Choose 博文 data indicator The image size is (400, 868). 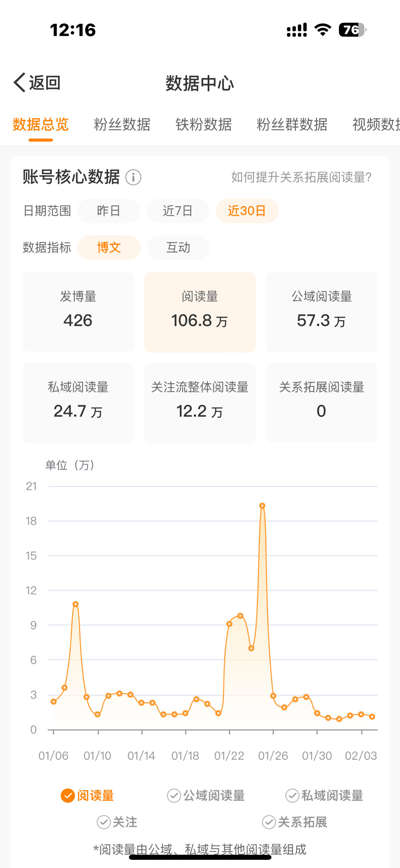109,247
